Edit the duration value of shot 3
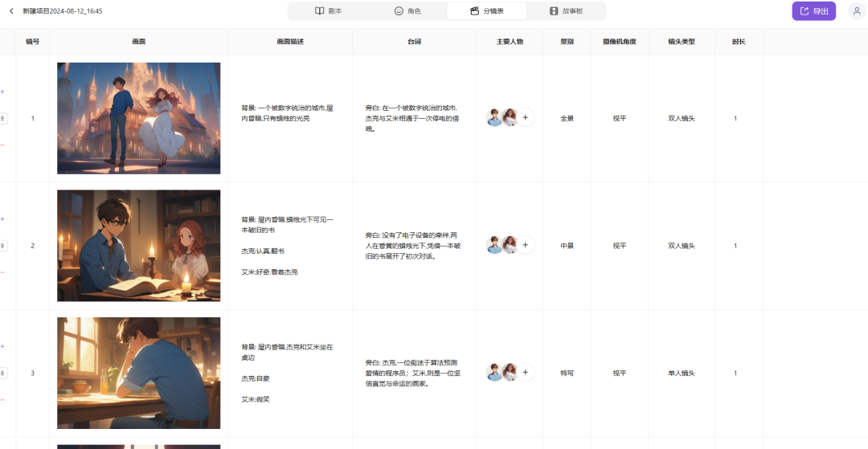The width and height of the screenshot is (868, 449). click(x=735, y=373)
